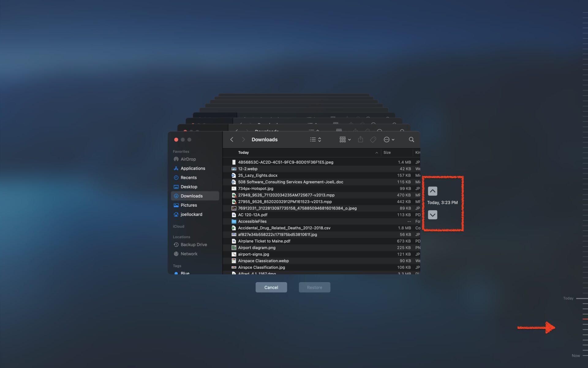The image size is (588, 368).
Task: Click the up arrow to go to older backups
Action: pos(432,190)
